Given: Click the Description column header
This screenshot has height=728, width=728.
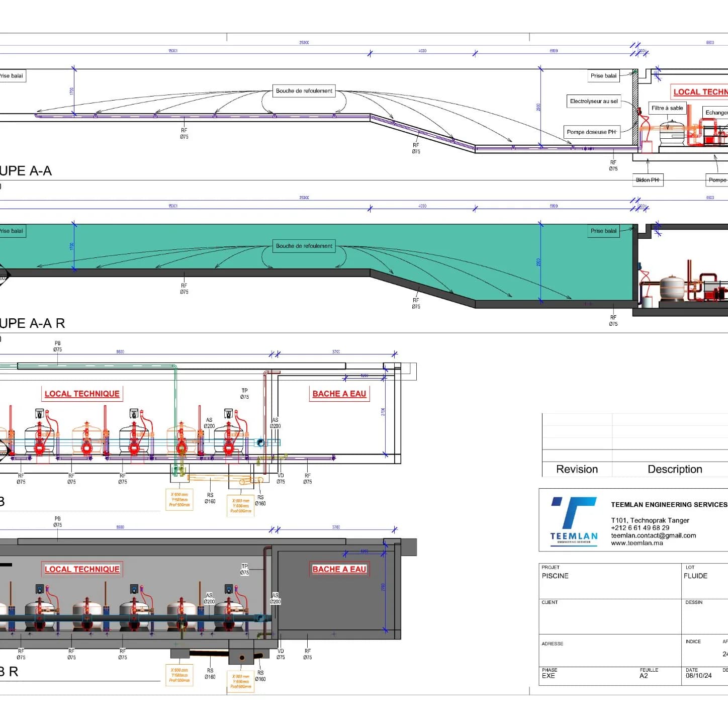Looking at the screenshot, I should (x=674, y=469).
